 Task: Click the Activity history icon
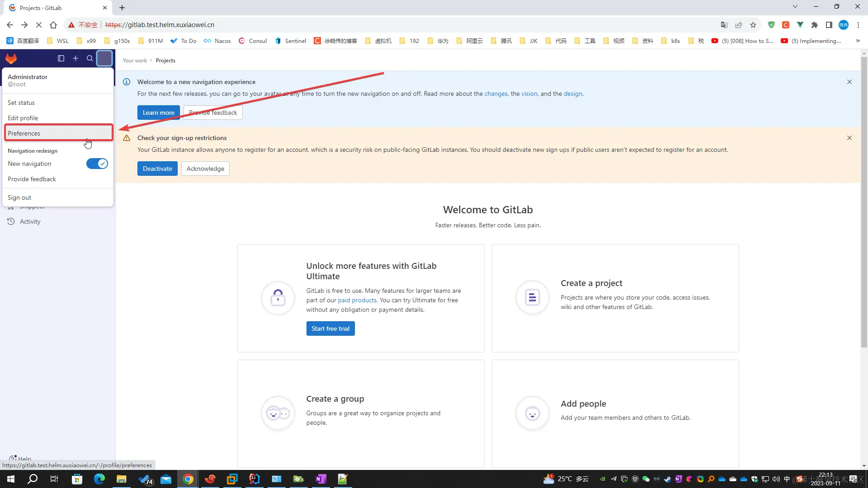tap(11, 221)
